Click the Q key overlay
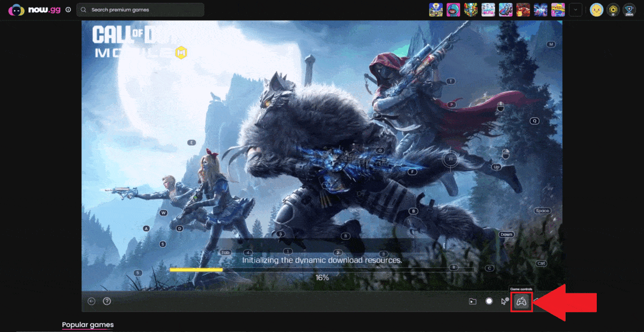 tap(535, 121)
